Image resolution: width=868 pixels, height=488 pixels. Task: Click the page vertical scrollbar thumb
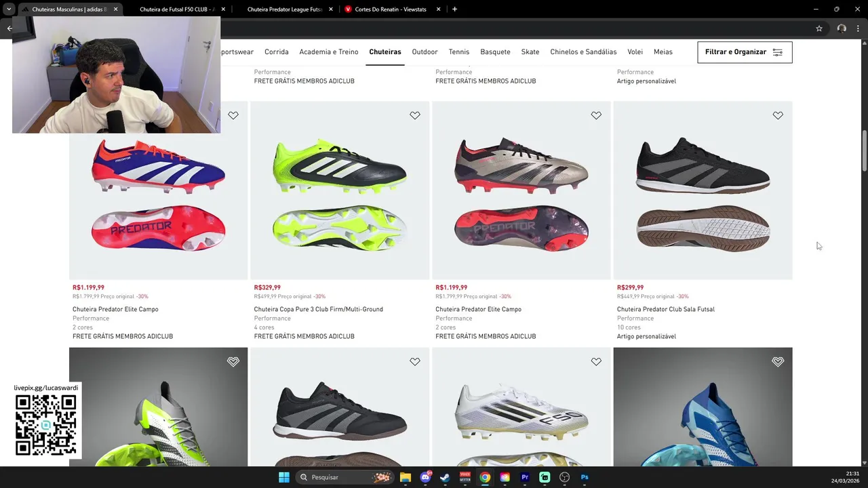click(864, 150)
